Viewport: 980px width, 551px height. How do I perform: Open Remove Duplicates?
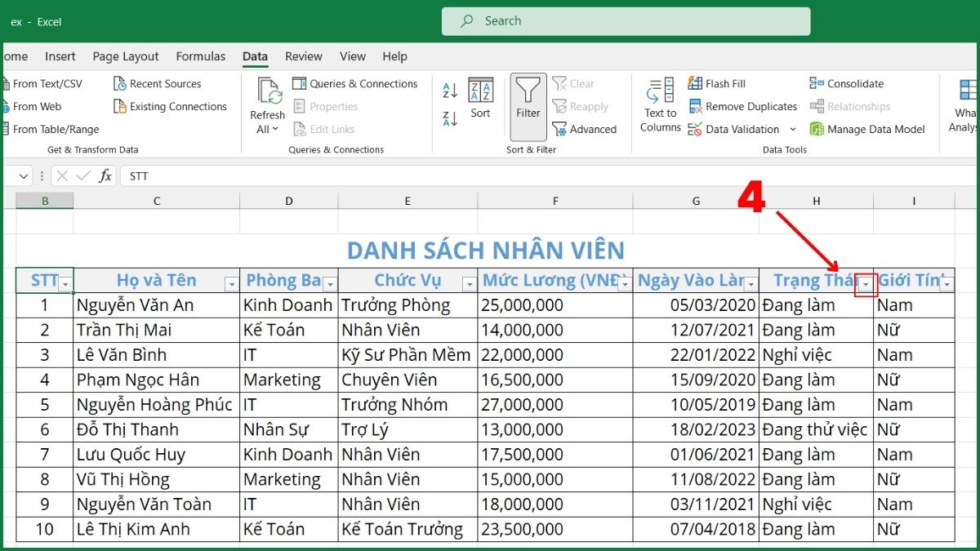[742, 106]
